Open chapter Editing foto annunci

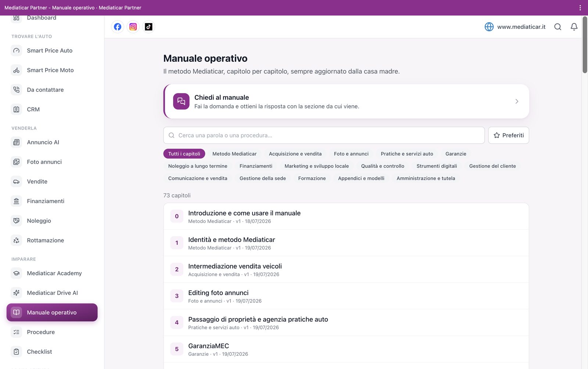click(346, 296)
